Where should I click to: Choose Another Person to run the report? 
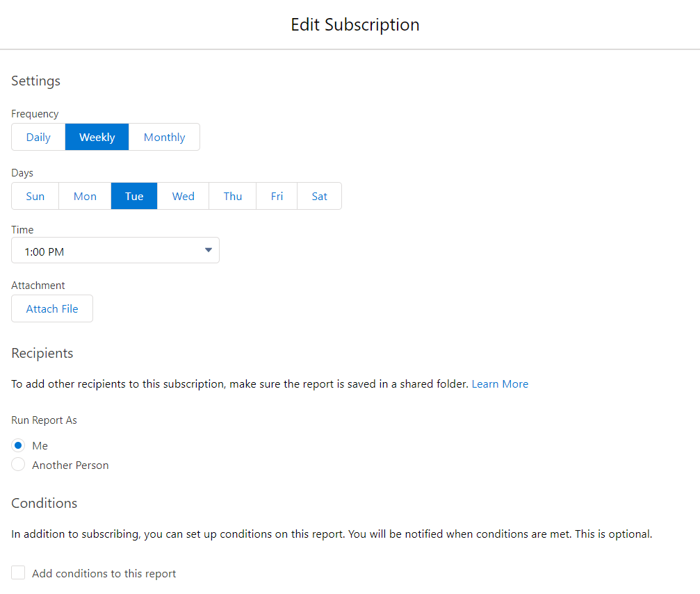(17, 464)
